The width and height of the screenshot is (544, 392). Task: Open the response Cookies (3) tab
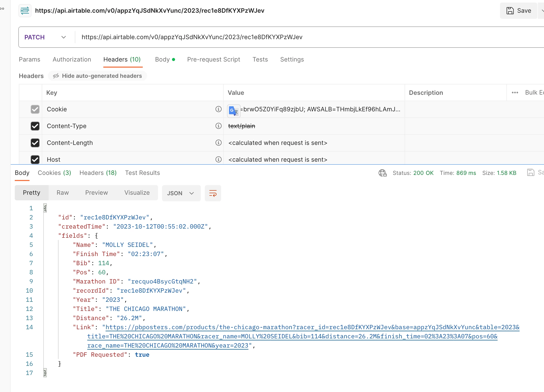54,173
